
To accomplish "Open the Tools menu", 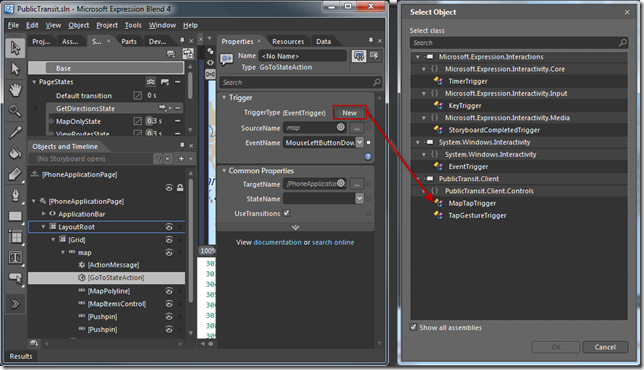I will 133,25.
